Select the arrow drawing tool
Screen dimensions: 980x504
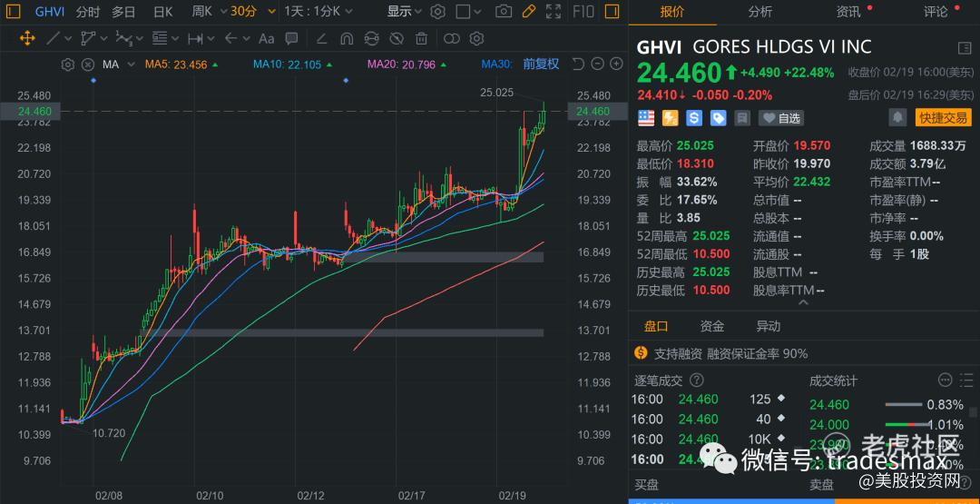[230, 39]
